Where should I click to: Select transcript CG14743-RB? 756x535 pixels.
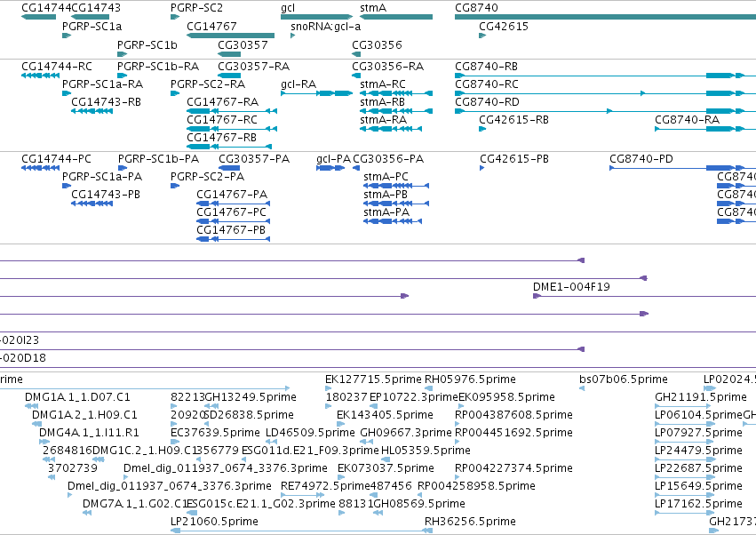click(x=92, y=111)
